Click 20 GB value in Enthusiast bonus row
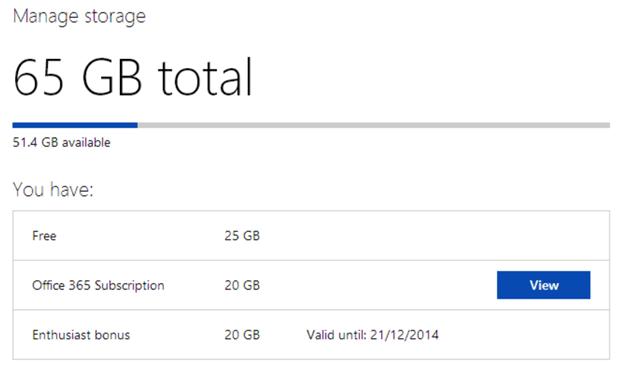620x367 pixels. coord(242,335)
